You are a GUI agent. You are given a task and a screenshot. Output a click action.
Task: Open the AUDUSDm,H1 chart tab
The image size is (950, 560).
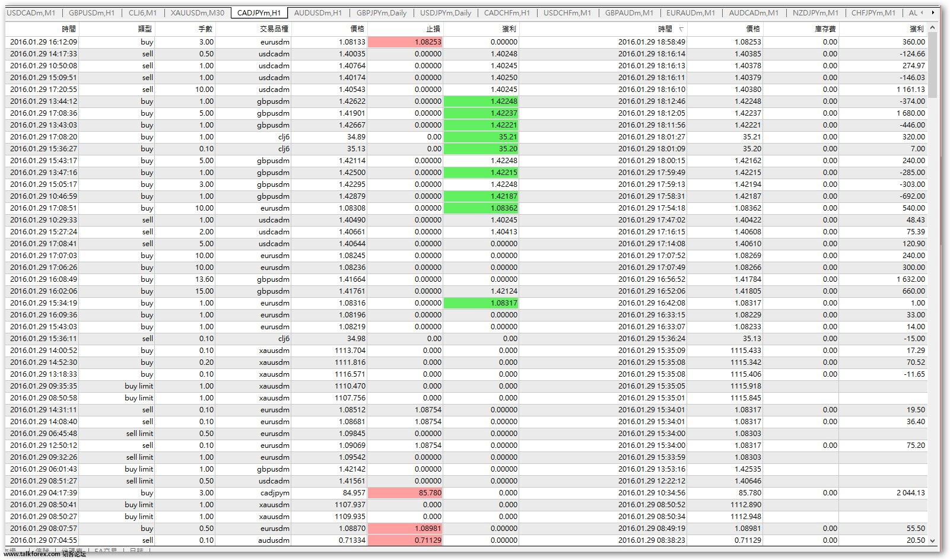(318, 12)
